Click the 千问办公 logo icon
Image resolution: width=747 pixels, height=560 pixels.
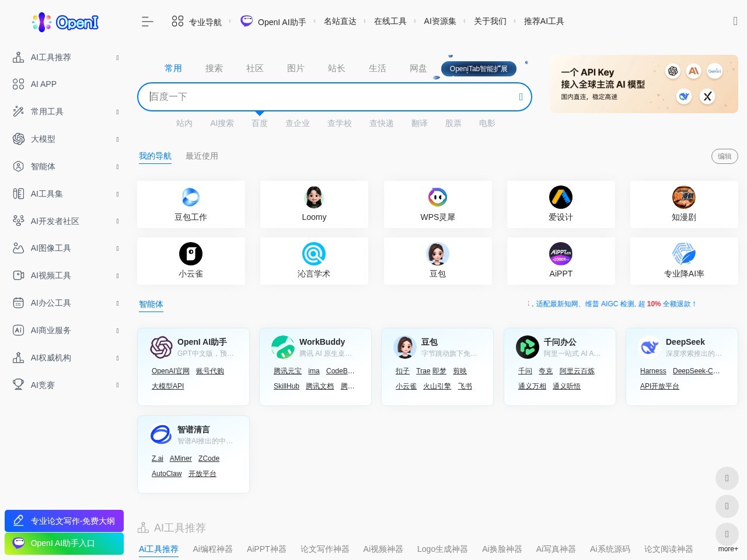pyautogui.click(x=528, y=347)
